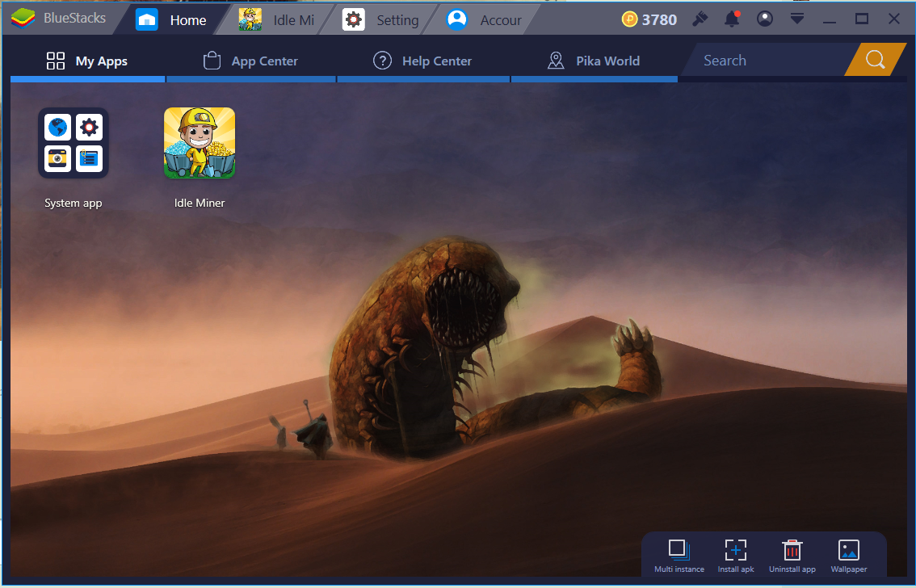Click the theme paintbrush icon

coord(700,19)
